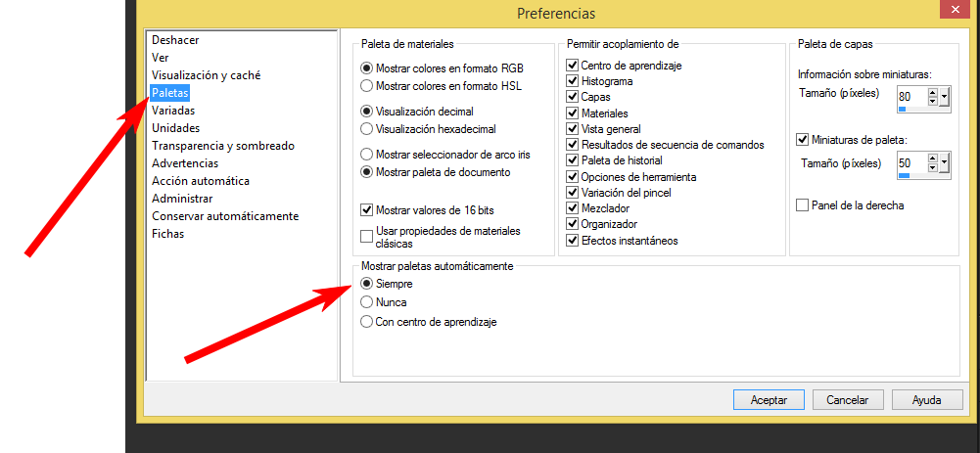
Task: Select Unidades in the category list
Action: (x=175, y=128)
